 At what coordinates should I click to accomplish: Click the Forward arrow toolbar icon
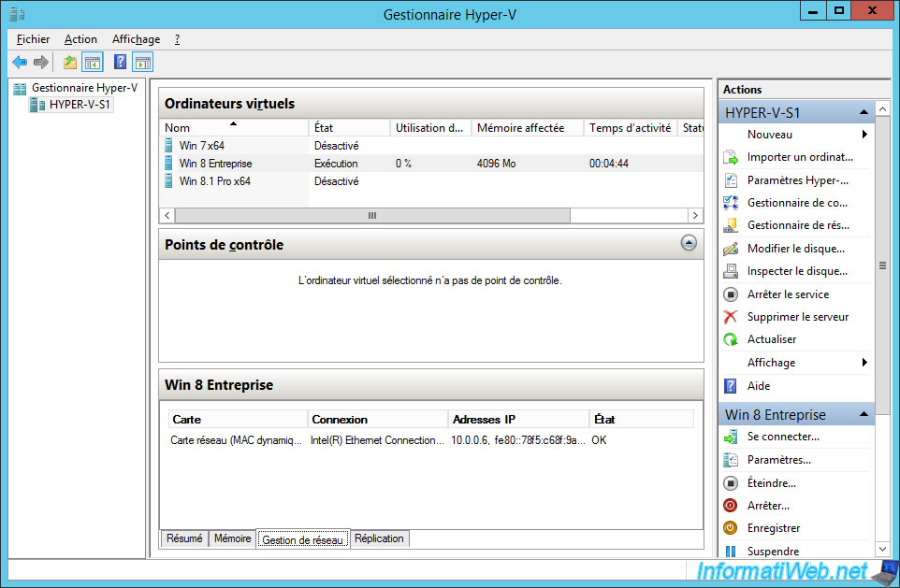pos(41,62)
